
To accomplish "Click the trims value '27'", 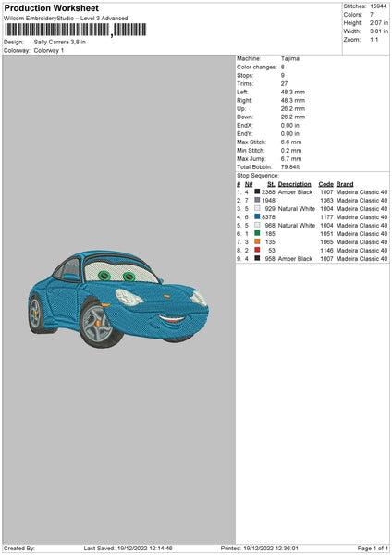I will [284, 83].
